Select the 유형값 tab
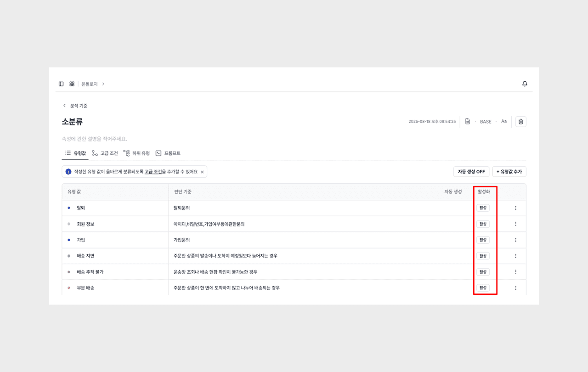Screen dimensions: 588x372 point(75,153)
